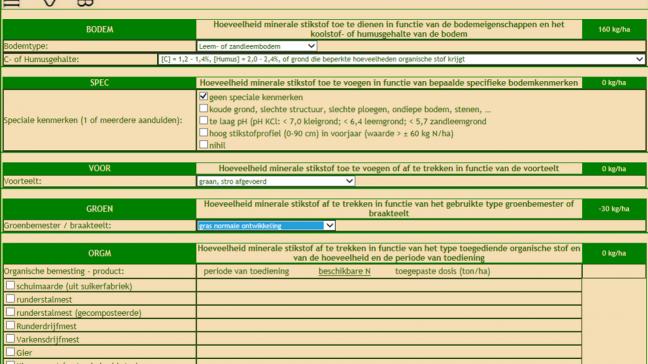Tick 'hoog stikstofprofiel' checkbox

[x=203, y=133]
